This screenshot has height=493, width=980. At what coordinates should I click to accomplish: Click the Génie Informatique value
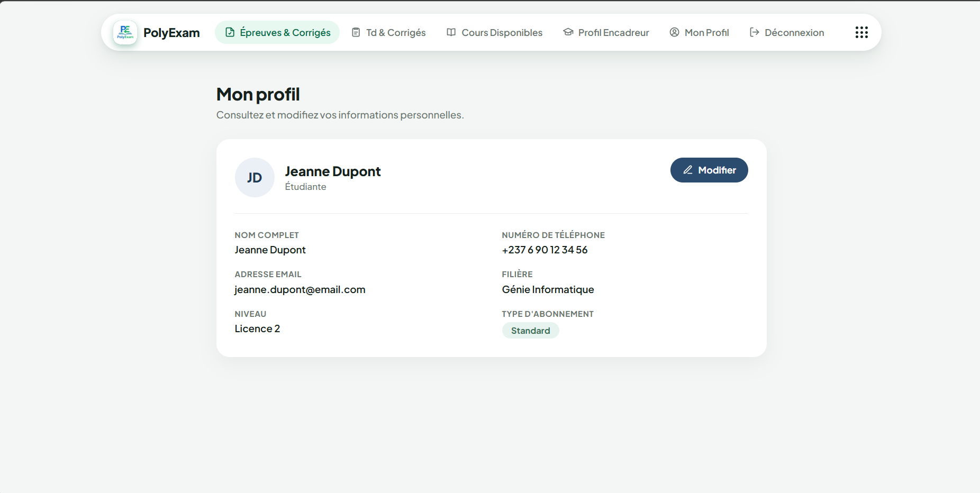pos(548,289)
